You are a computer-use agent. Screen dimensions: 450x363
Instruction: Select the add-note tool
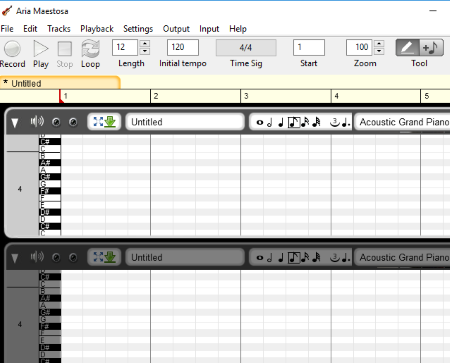point(431,48)
